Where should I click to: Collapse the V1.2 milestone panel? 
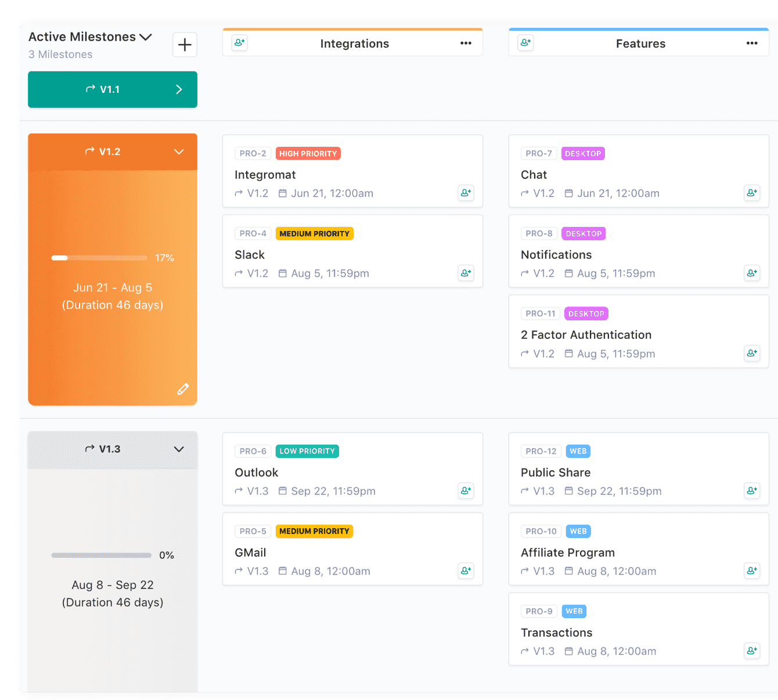(x=179, y=152)
